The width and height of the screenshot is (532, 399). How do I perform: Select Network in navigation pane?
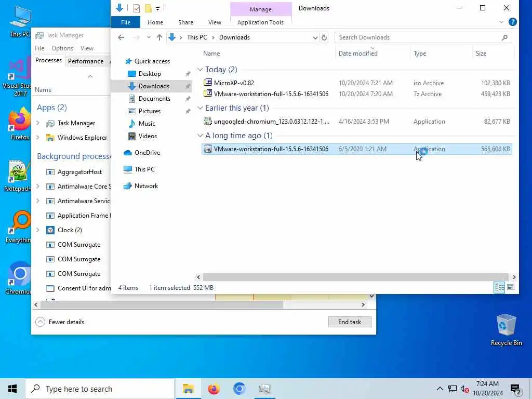(146, 186)
